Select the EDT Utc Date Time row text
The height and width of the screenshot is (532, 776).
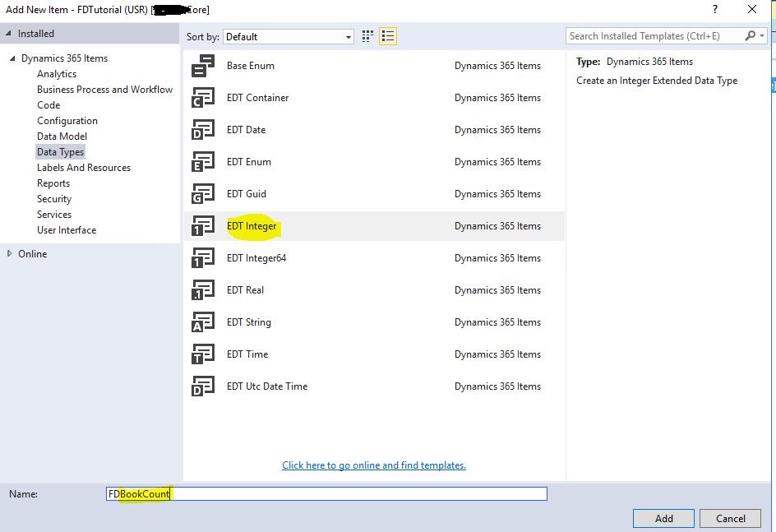point(267,386)
